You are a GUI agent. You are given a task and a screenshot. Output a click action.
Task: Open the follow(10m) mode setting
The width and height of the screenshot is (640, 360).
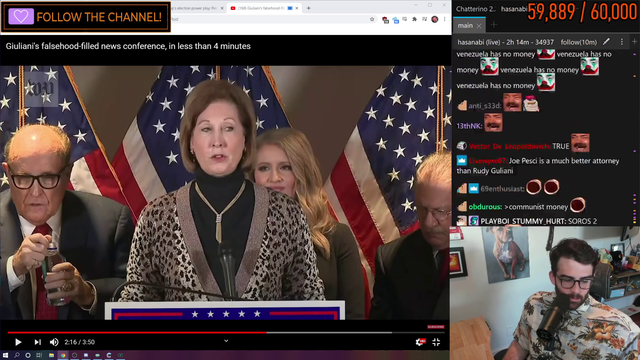(x=579, y=42)
